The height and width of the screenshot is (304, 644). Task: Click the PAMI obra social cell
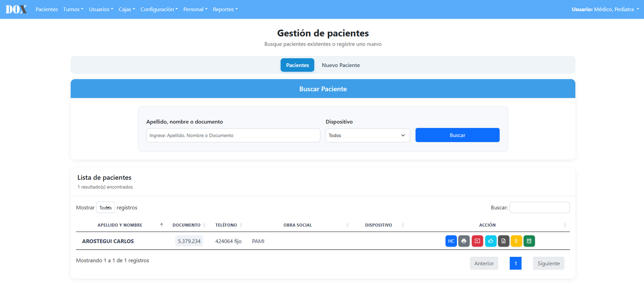tap(258, 241)
